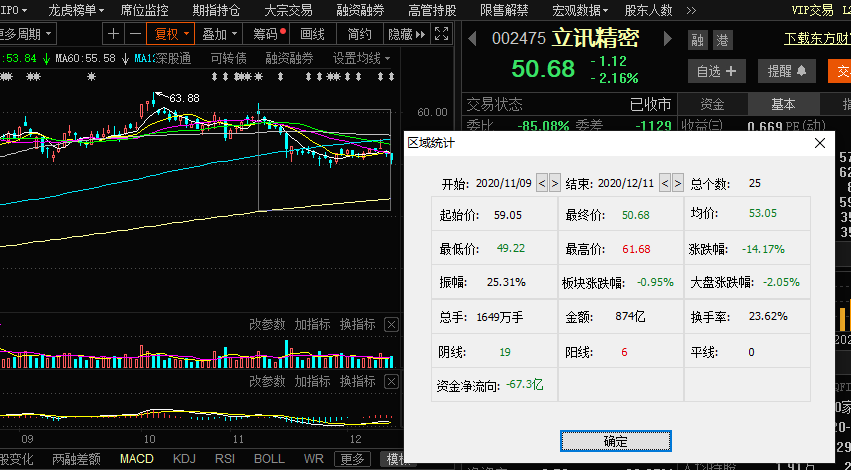Click 换指标 on MACD indicator panel
This screenshot has width=851, height=470.
click(x=358, y=382)
